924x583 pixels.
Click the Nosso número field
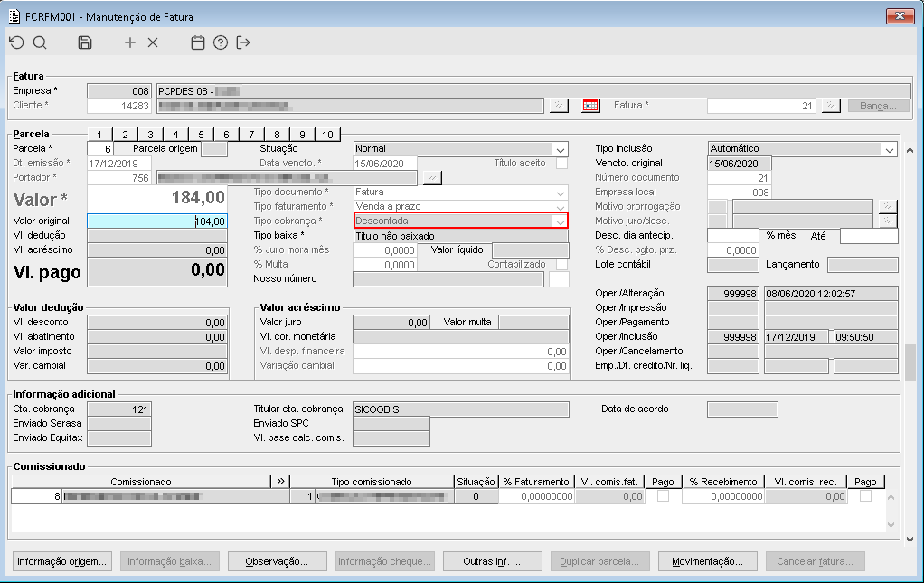pyautogui.click(x=448, y=279)
